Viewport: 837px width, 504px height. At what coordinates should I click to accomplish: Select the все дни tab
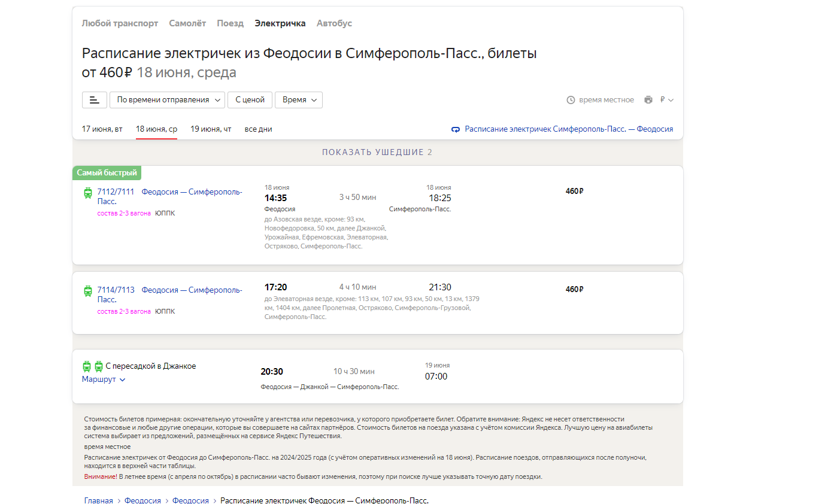258,129
